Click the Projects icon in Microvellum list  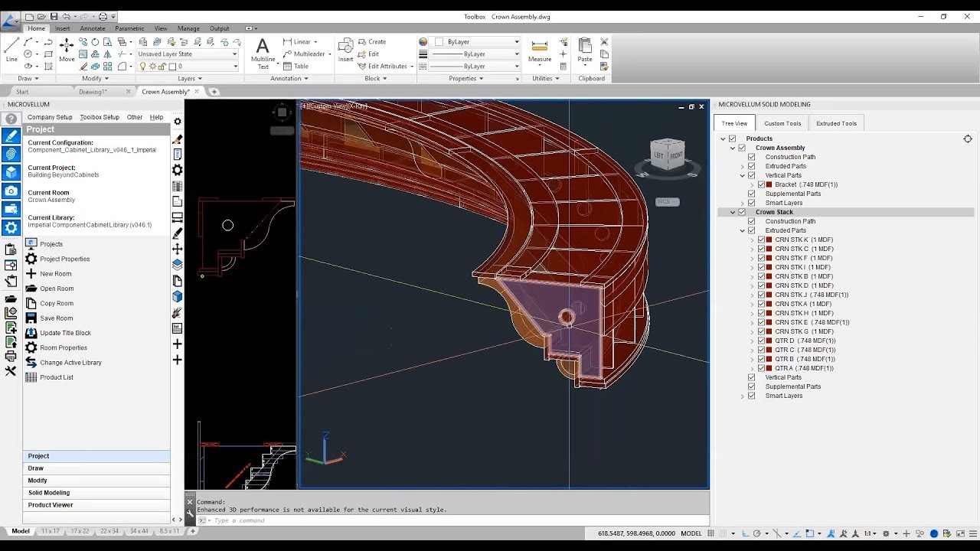(31, 243)
